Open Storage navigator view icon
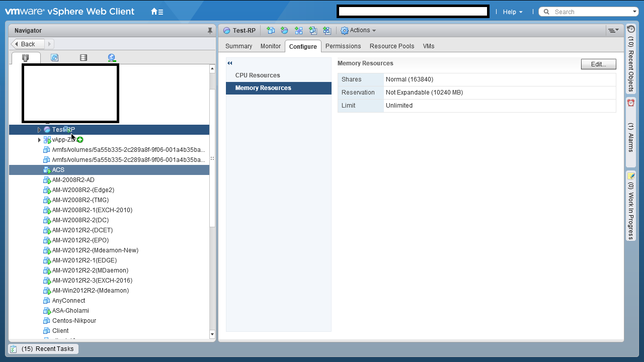Viewport: 644px width, 362px height. (x=84, y=58)
